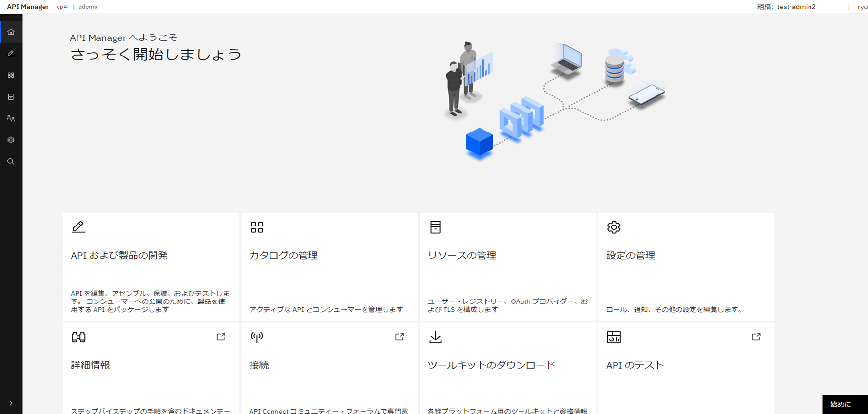Viewport: 868px width, 414px height.
Task: Open the API および製品の開発 card title
Action: [x=119, y=255]
